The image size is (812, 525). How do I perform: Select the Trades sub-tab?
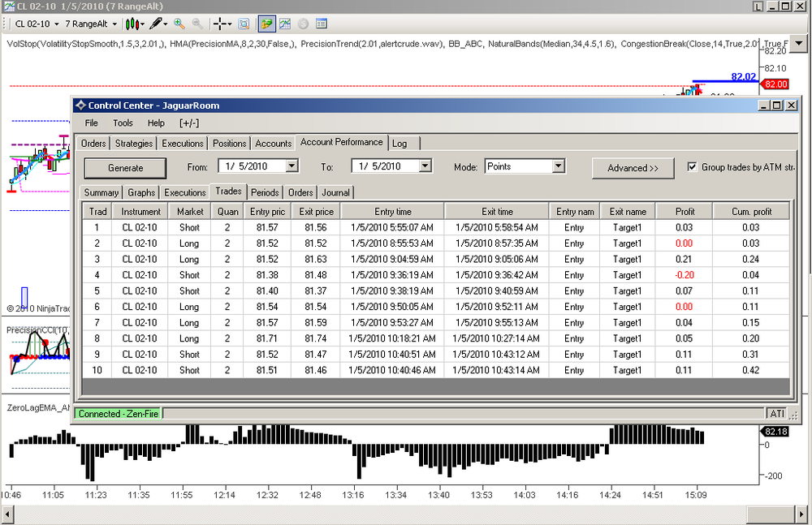coord(228,191)
